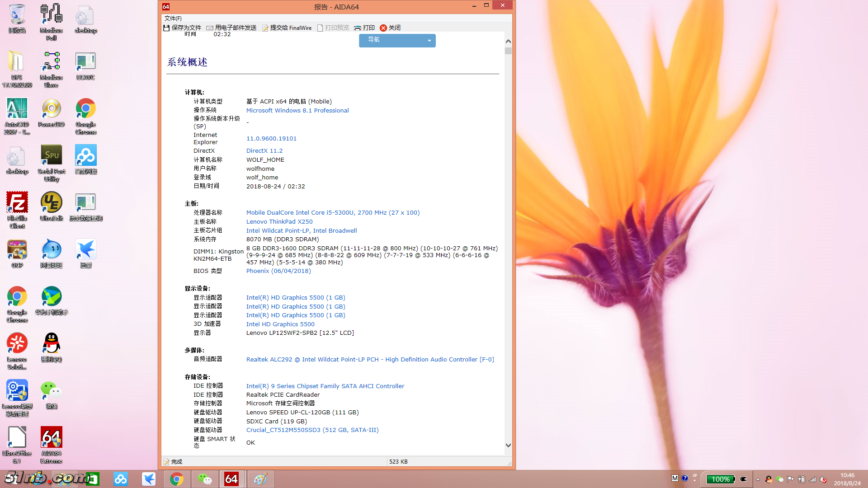This screenshot has width=868, height=488.
Task: Click the Save as file toolbar icon
Action: (x=166, y=28)
